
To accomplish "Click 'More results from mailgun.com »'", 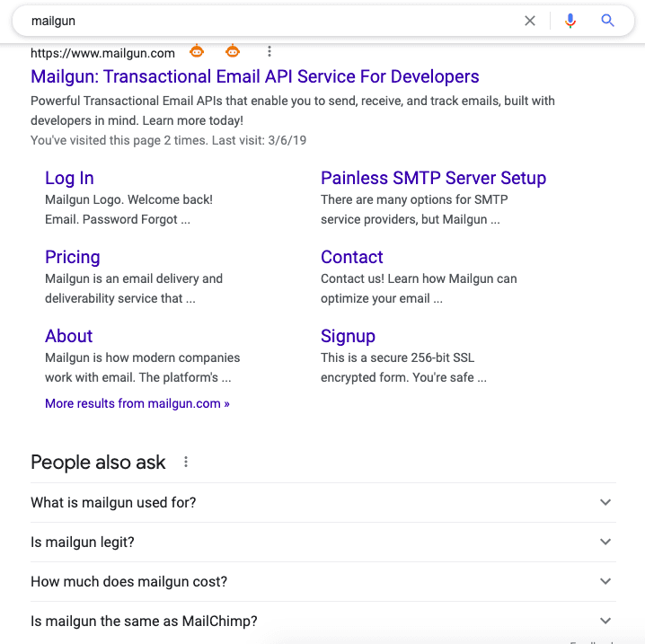I will tap(137, 403).
